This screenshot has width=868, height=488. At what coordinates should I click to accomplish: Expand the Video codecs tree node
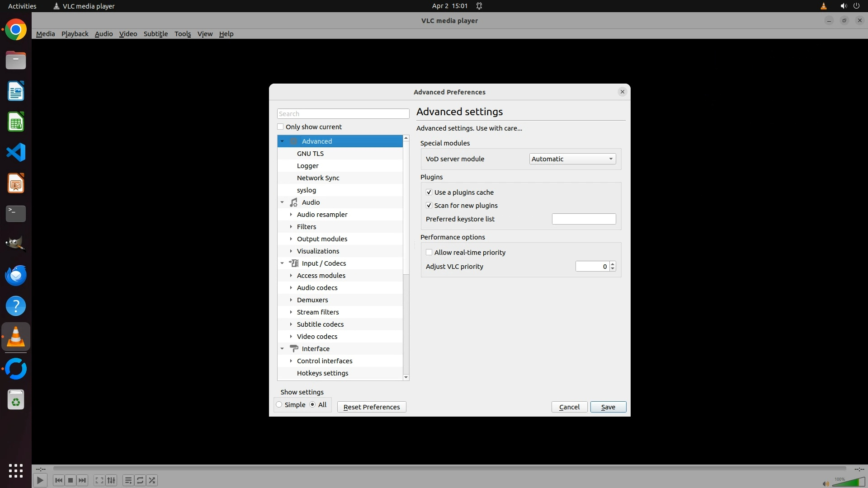pos(291,337)
